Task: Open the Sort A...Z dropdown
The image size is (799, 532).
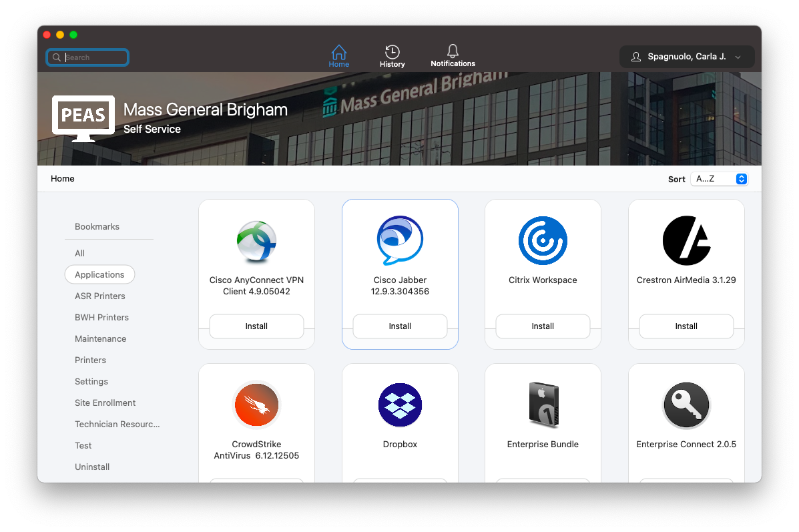Action: pos(720,179)
